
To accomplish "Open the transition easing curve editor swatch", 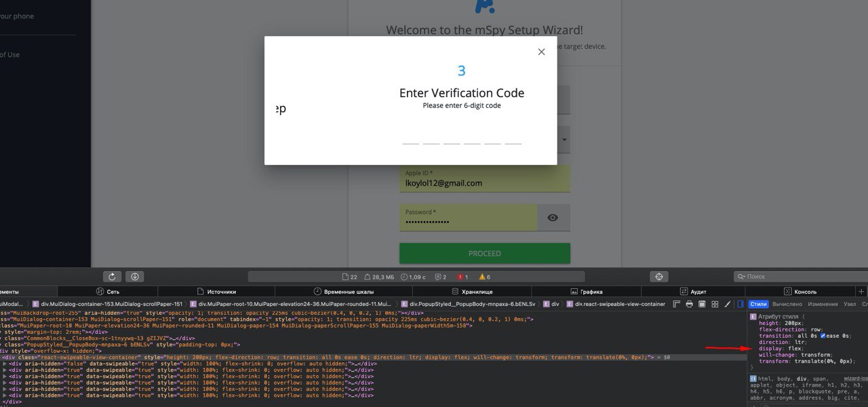I will (x=823, y=336).
